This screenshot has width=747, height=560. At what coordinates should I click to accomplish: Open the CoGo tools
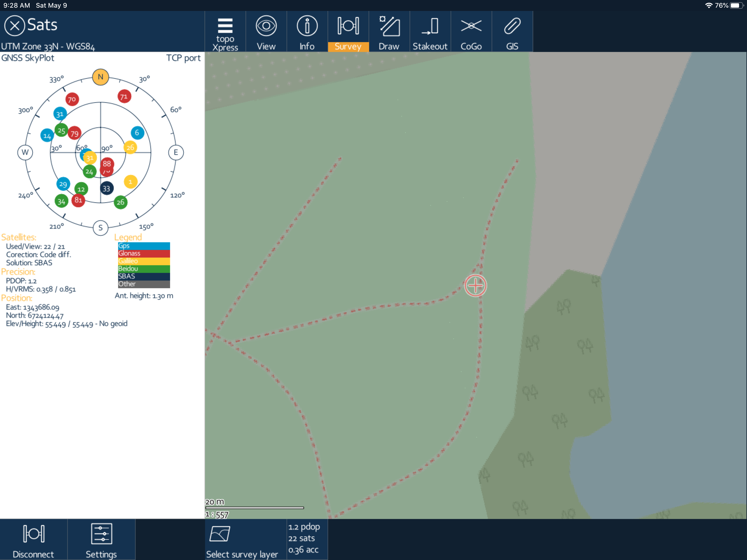471,32
